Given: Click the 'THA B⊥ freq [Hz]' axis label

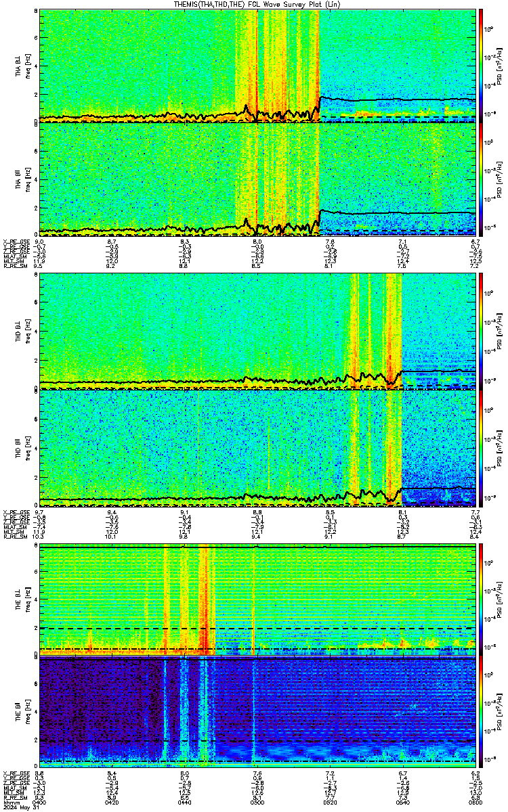Looking at the screenshot, I should click(23, 66).
